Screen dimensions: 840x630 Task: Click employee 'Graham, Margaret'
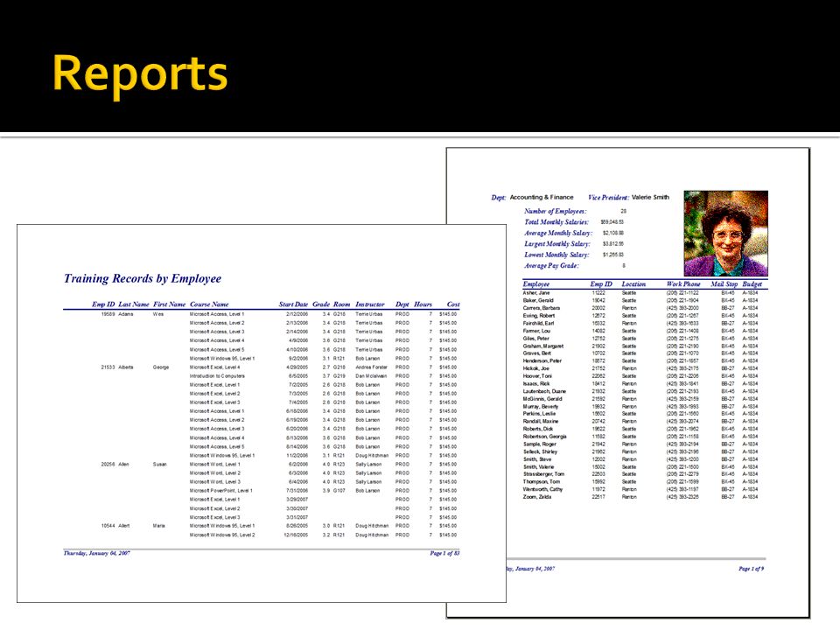click(x=543, y=346)
